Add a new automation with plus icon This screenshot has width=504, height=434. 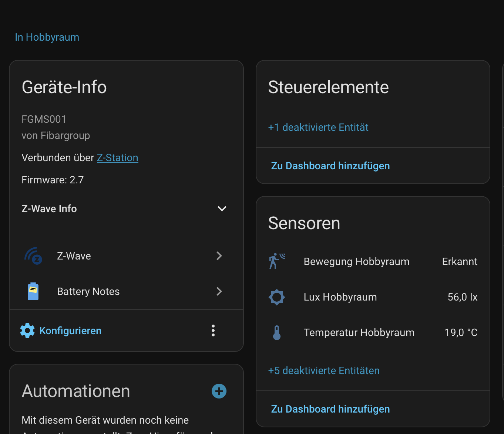pos(219,391)
